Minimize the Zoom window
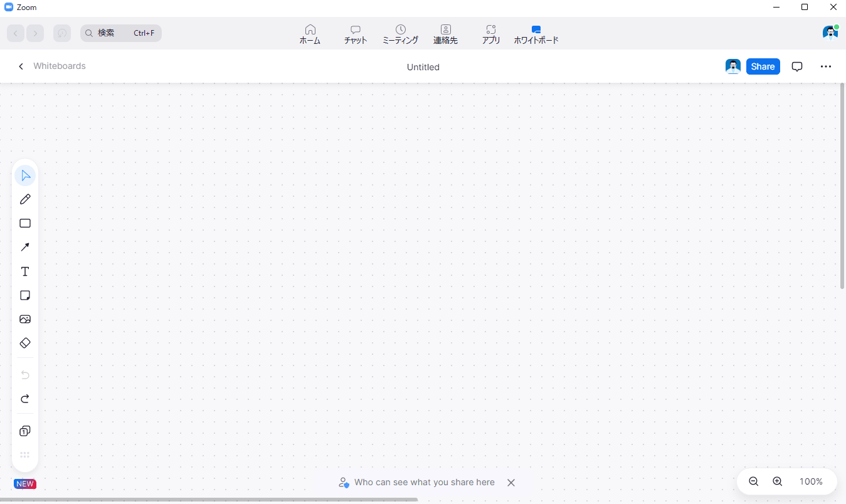 pyautogui.click(x=776, y=7)
